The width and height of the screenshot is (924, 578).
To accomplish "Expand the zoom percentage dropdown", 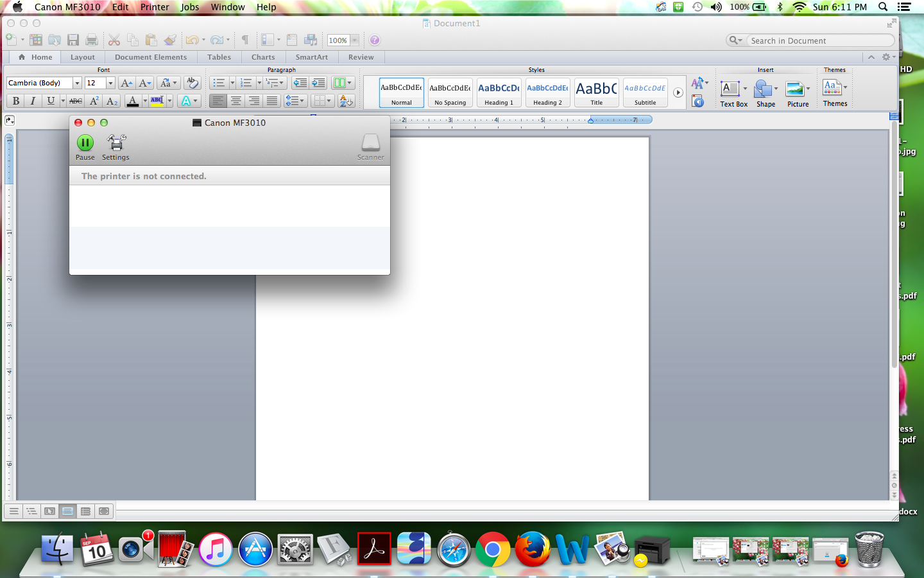I will pos(354,40).
